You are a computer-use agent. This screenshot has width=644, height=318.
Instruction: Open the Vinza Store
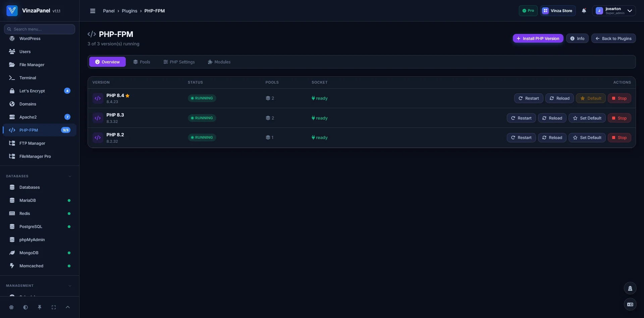tap(558, 11)
